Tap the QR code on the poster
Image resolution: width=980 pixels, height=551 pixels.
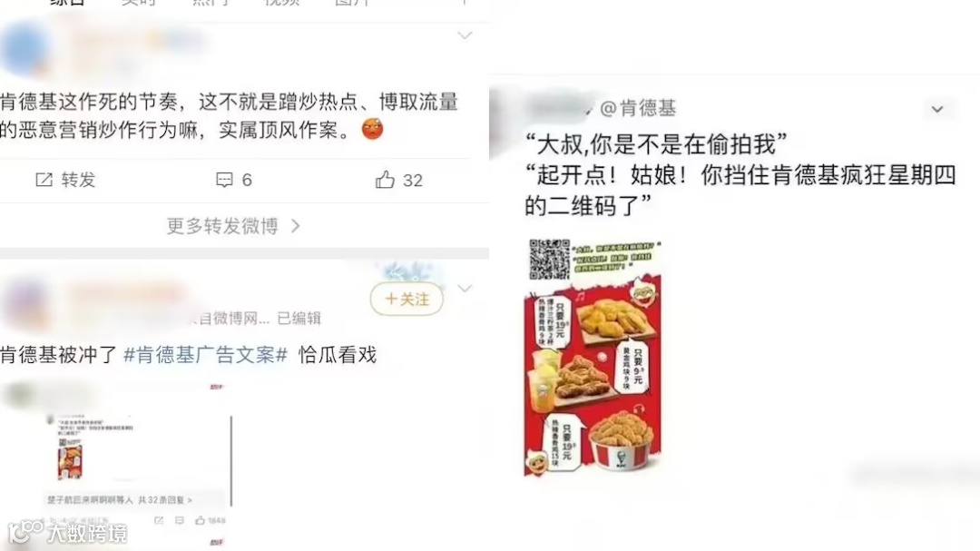click(x=549, y=259)
